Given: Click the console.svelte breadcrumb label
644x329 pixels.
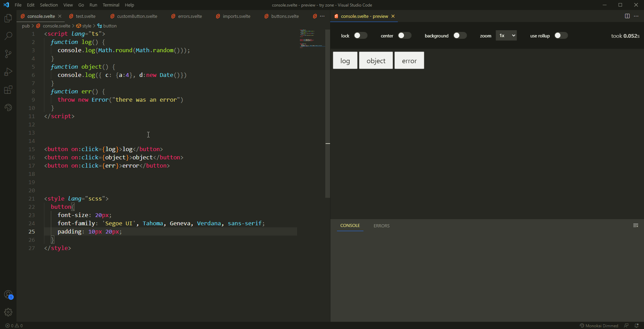Looking at the screenshot, I should click(56, 26).
